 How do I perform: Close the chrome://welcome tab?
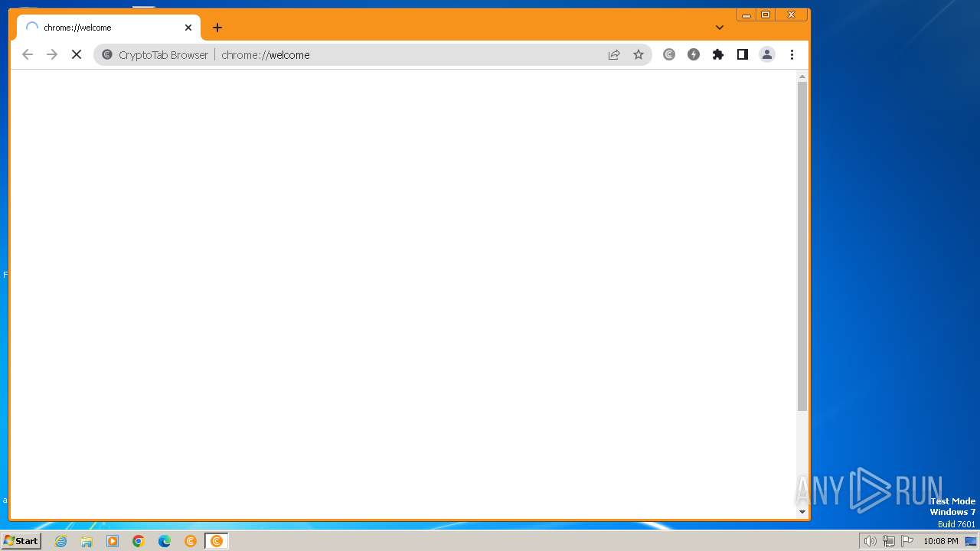[x=188, y=28]
